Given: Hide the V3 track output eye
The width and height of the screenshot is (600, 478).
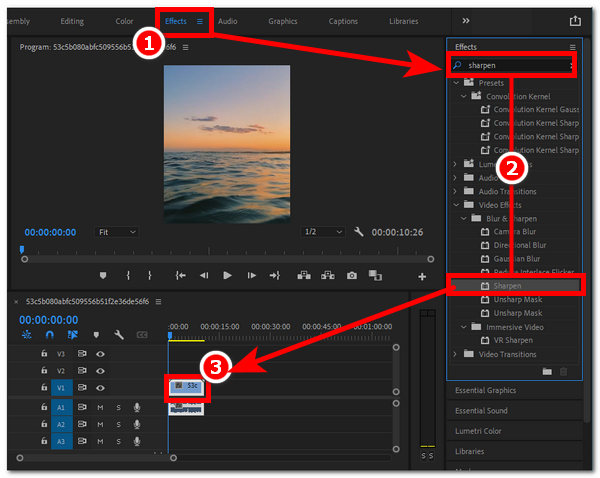Looking at the screenshot, I should click(x=101, y=354).
